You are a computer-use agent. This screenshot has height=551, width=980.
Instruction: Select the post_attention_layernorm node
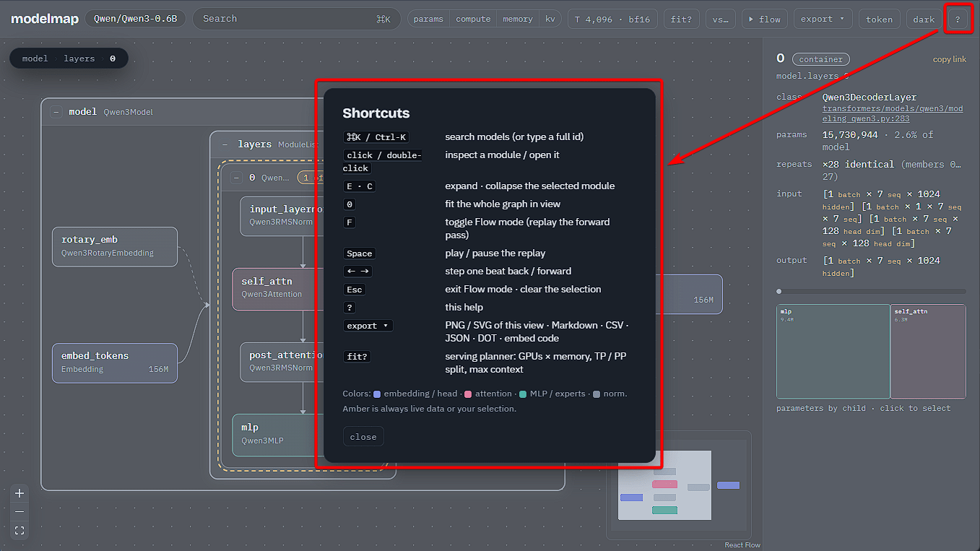282,362
